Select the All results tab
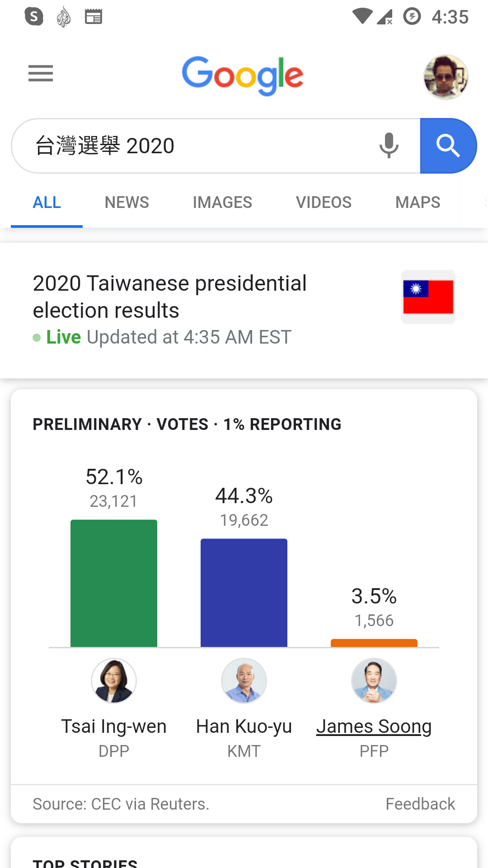Screen dimensions: 488x868 click(x=47, y=203)
